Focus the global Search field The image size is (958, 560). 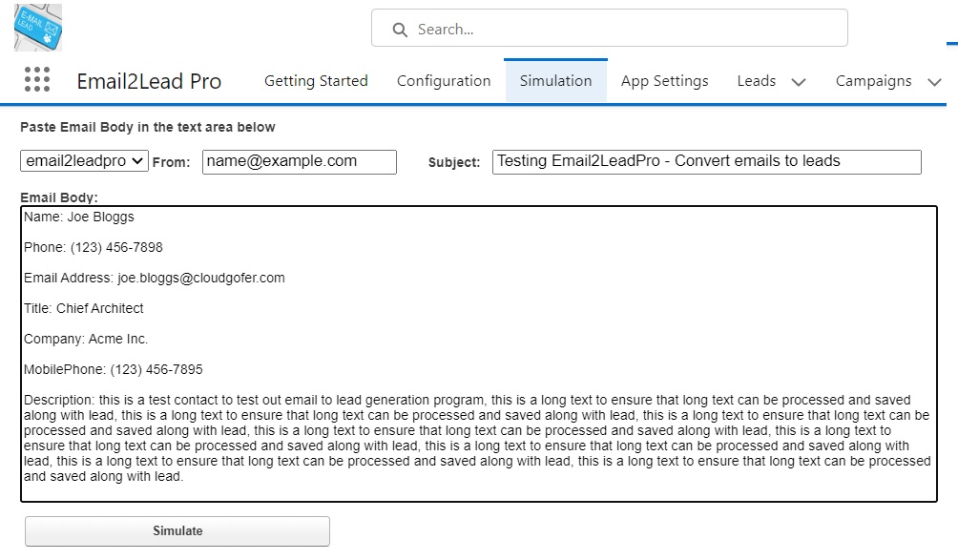[x=609, y=28]
